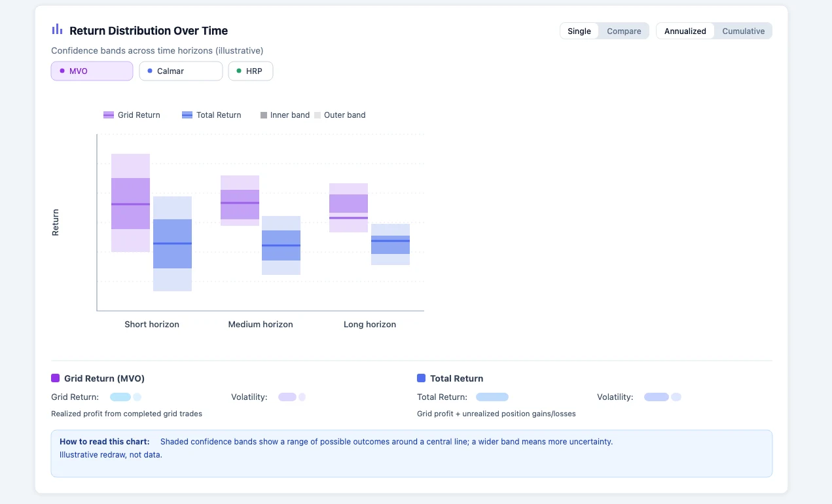Toggle the Grid Return series in the chart legend

click(x=132, y=115)
